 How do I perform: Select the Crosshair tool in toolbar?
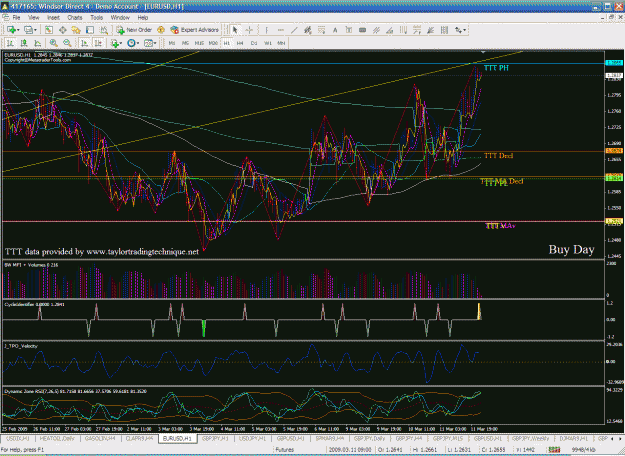[249, 30]
